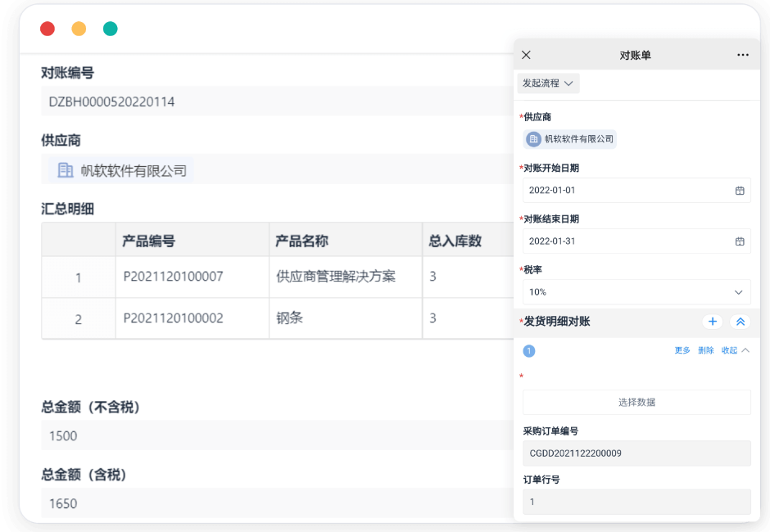Click the supplier building icon in main form
Viewport: 770px width, 532px height.
(66, 170)
